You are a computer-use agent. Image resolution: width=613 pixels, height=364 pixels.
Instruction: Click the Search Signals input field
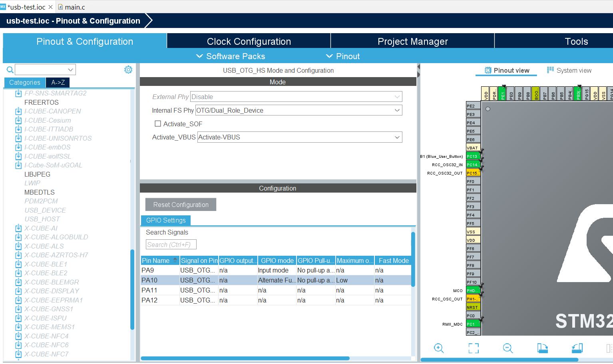[171, 245]
